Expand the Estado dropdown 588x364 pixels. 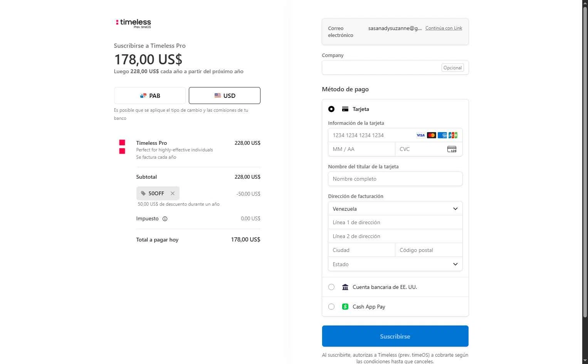point(395,264)
